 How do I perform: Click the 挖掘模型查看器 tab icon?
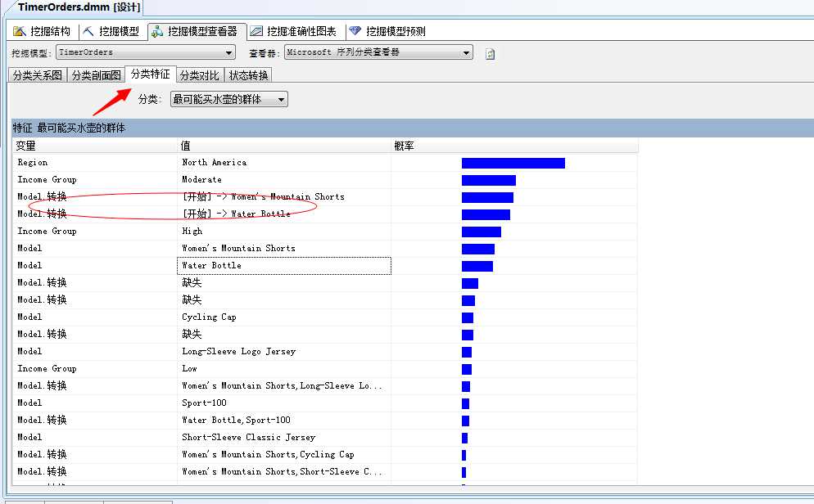156,32
